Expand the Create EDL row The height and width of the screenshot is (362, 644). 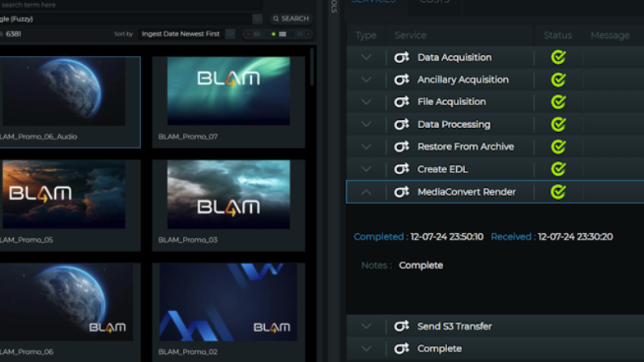click(366, 169)
